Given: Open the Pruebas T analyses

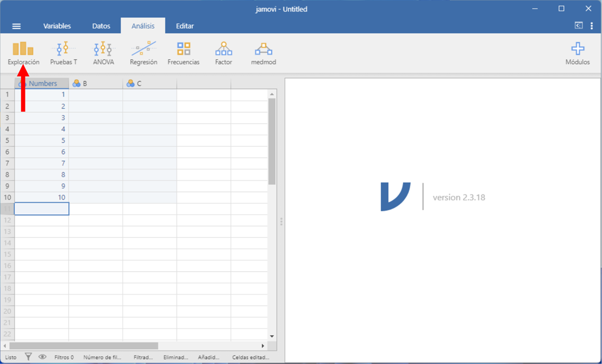Looking at the screenshot, I should click(64, 53).
